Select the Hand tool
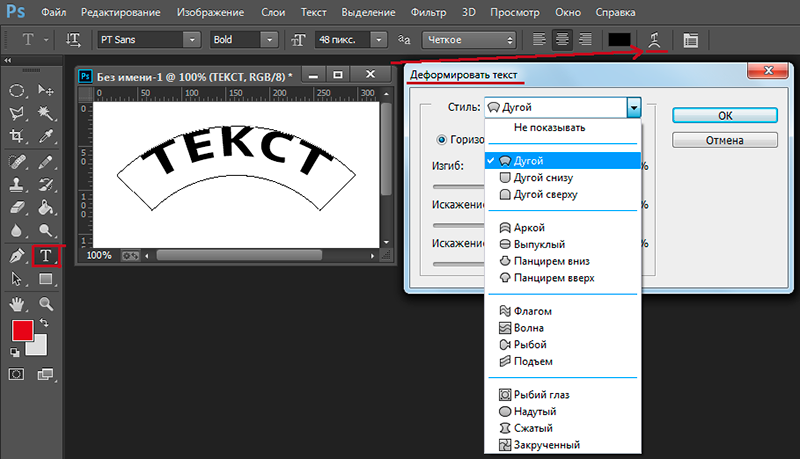800x459 pixels. point(17,304)
